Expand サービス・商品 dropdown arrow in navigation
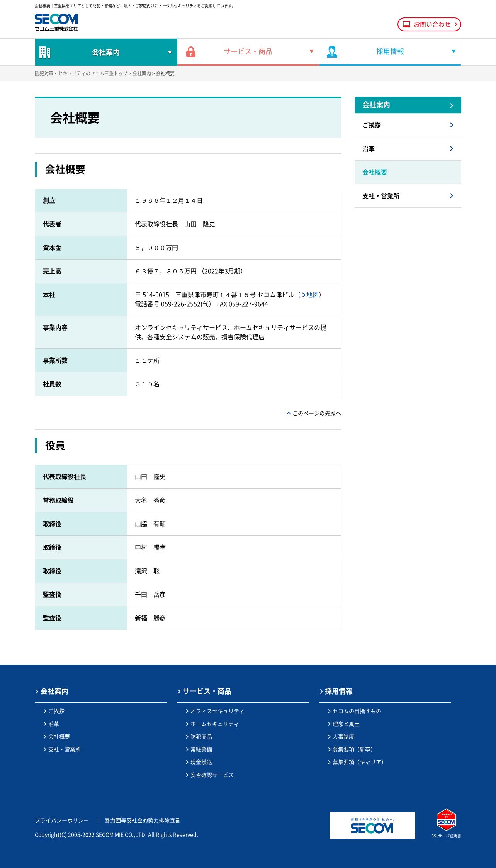The image size is (496, 868). (311, 51)
